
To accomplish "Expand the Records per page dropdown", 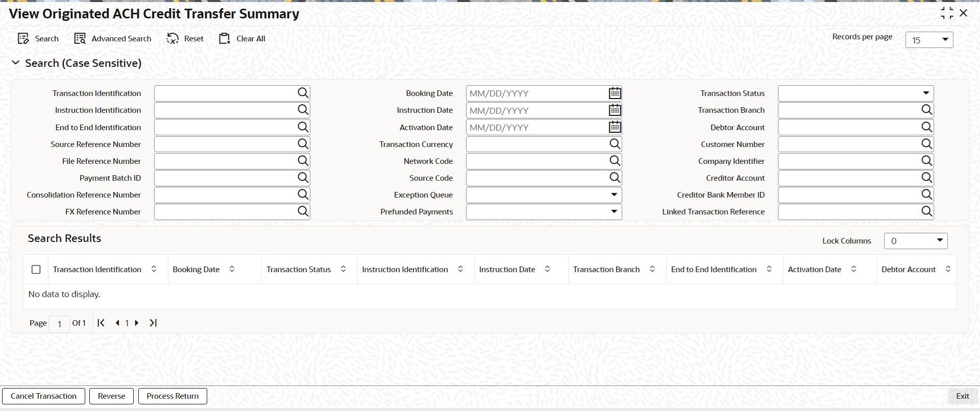I will [x=929, y=40].
